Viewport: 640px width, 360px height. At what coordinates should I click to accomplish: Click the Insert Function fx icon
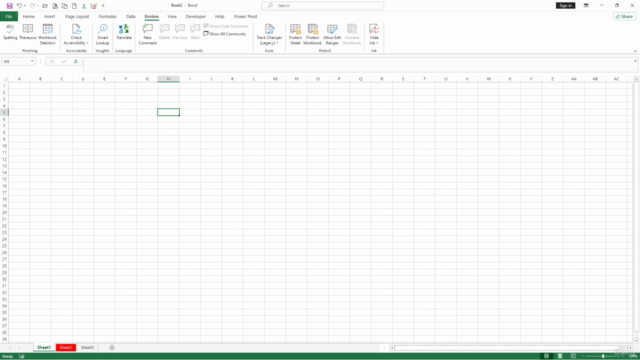76,61
